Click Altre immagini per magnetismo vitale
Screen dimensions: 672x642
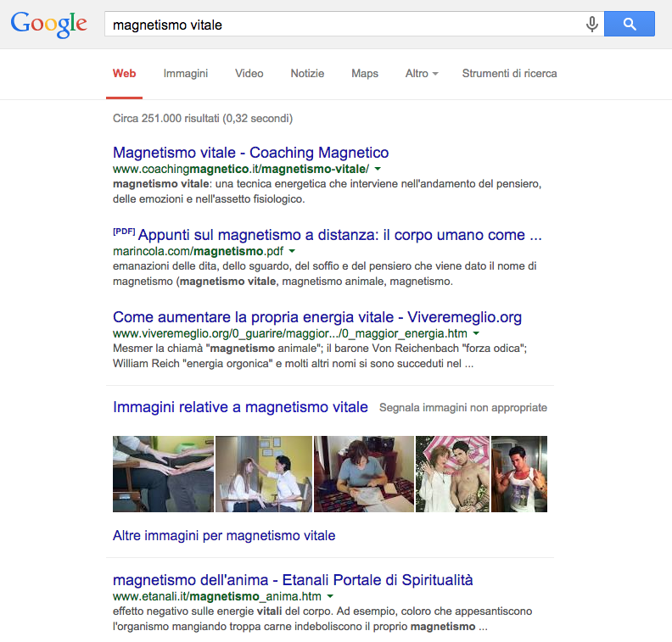[x=224, y=536]
